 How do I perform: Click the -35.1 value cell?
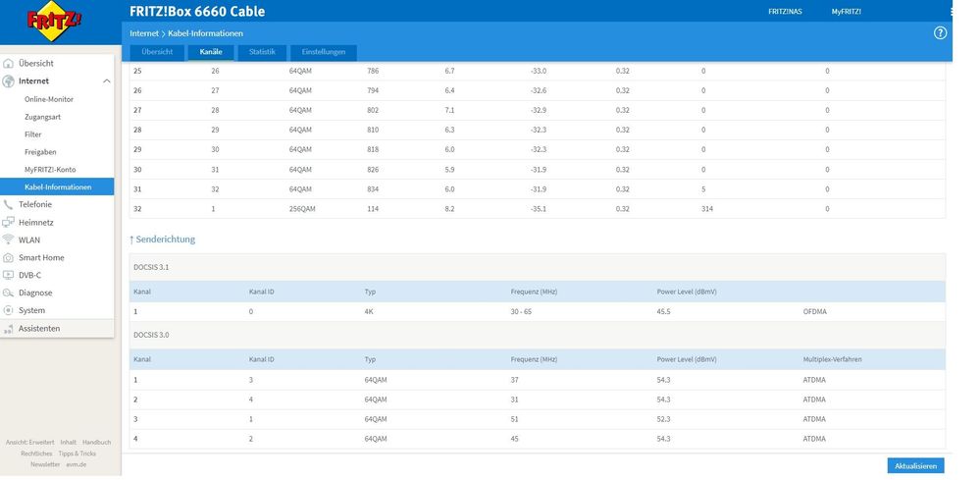539,209
